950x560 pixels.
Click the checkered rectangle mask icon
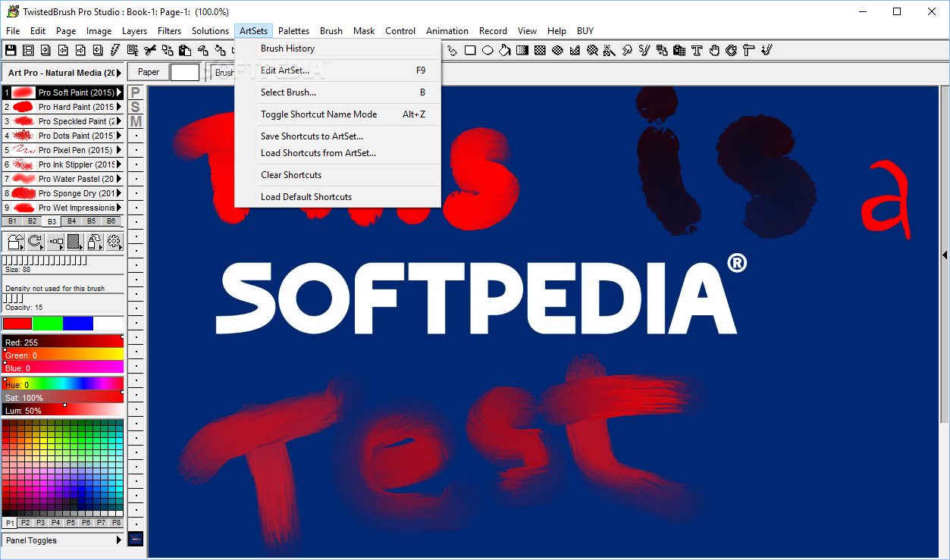[540, 50]
